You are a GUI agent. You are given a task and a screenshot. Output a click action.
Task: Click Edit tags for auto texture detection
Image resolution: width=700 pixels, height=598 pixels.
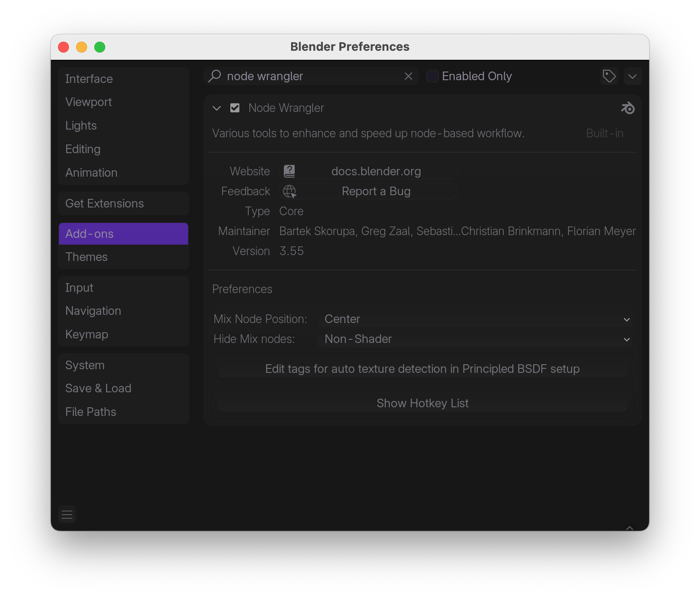point(423,369)
